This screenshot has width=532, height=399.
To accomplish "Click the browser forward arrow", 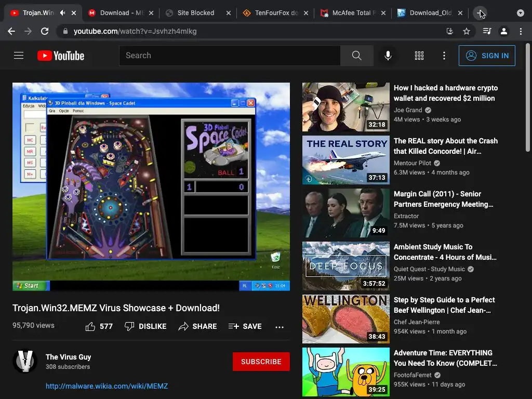I will [28, 31].
